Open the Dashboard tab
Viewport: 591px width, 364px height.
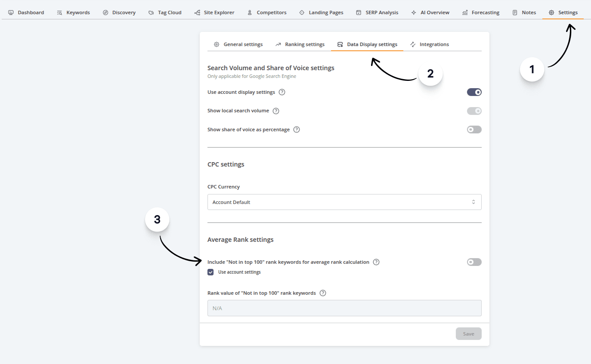26,12
